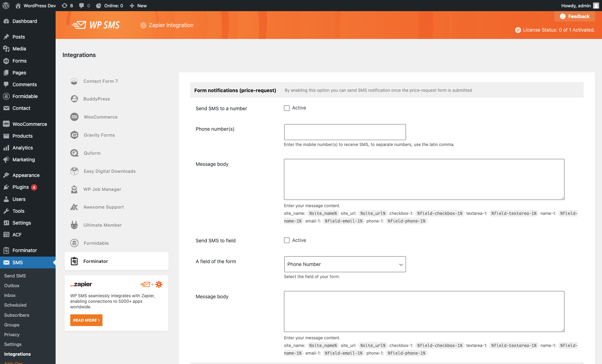Image resolution: width=602 pixels, height=364 pixels.
Task: Click the Posts pin icon
Action: [6, 37]
